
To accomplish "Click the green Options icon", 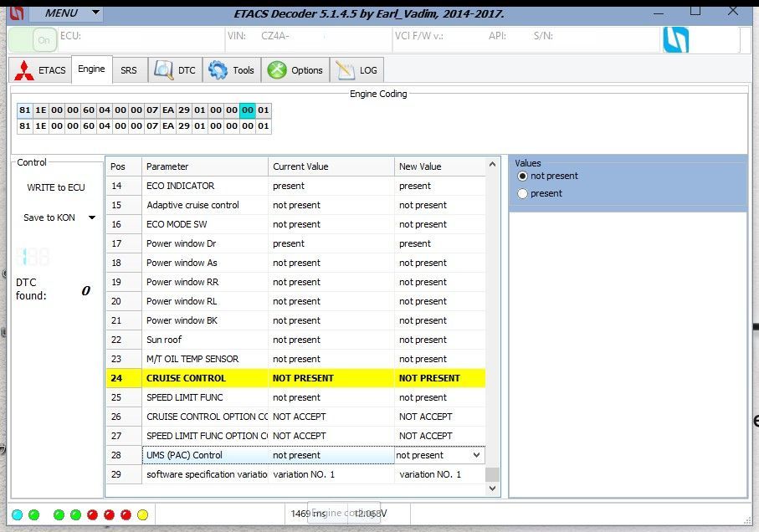I will click(x=277, y=70).
